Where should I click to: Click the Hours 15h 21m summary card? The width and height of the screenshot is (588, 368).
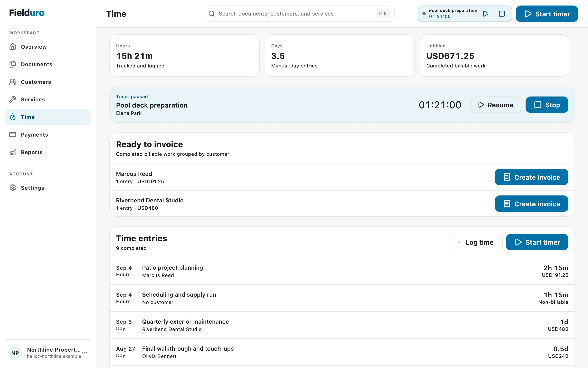184,55
